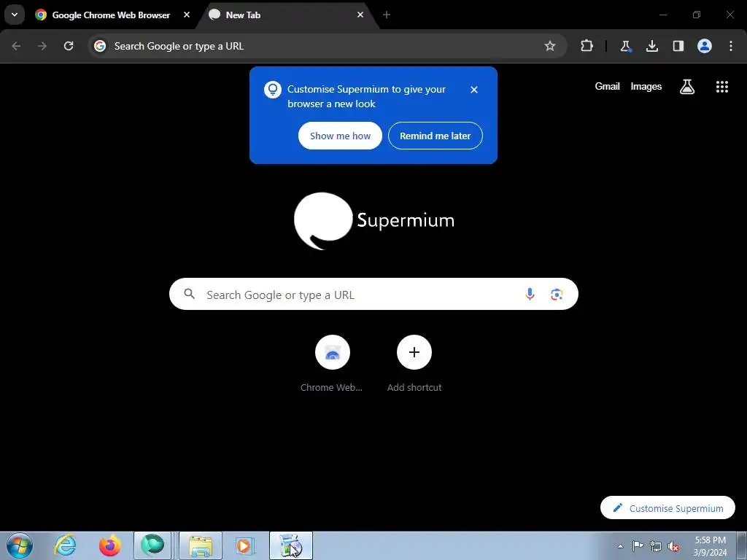Click the magnifier icon in search box
The height and width of the screenshot is (560, 747).
click(x=189, y=295)
